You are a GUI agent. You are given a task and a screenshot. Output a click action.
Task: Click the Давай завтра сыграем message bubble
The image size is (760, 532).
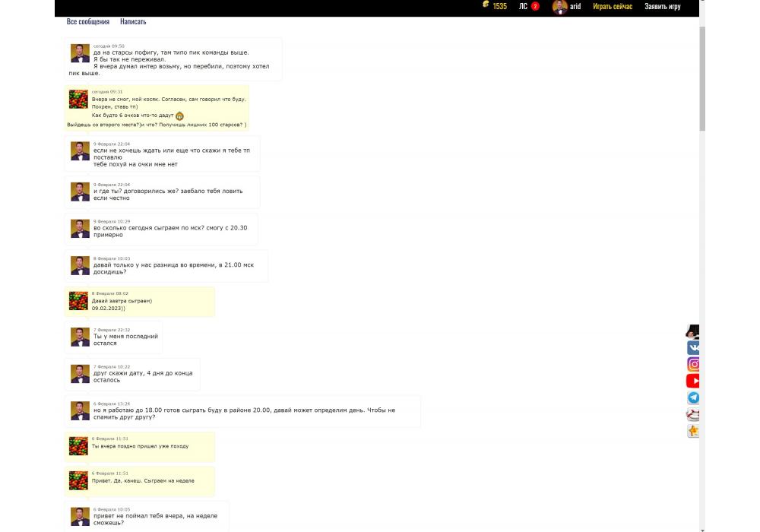click(x=139, y=302)
